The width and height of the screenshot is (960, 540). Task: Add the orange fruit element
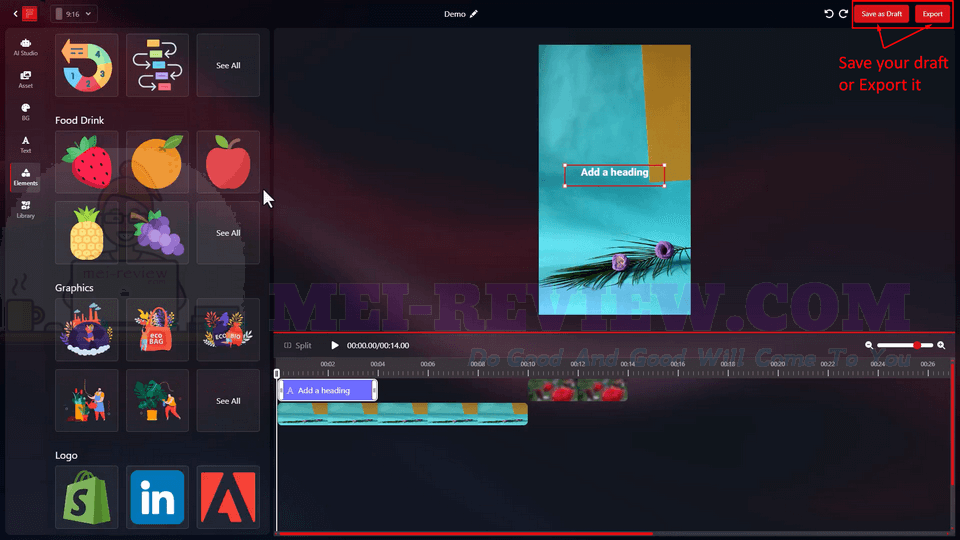pyautogui.click(x=157, y=162)
